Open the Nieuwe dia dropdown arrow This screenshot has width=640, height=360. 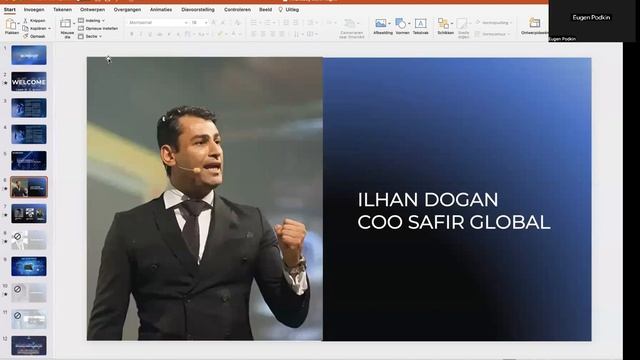point(74,24)
